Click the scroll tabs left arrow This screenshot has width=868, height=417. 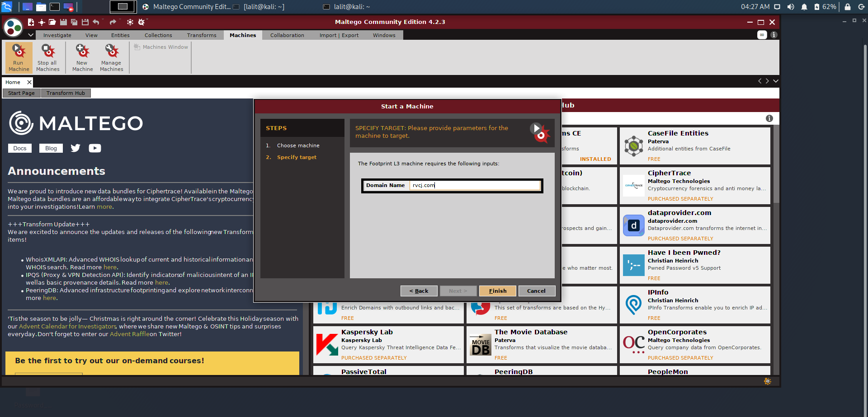pos(760,81)
